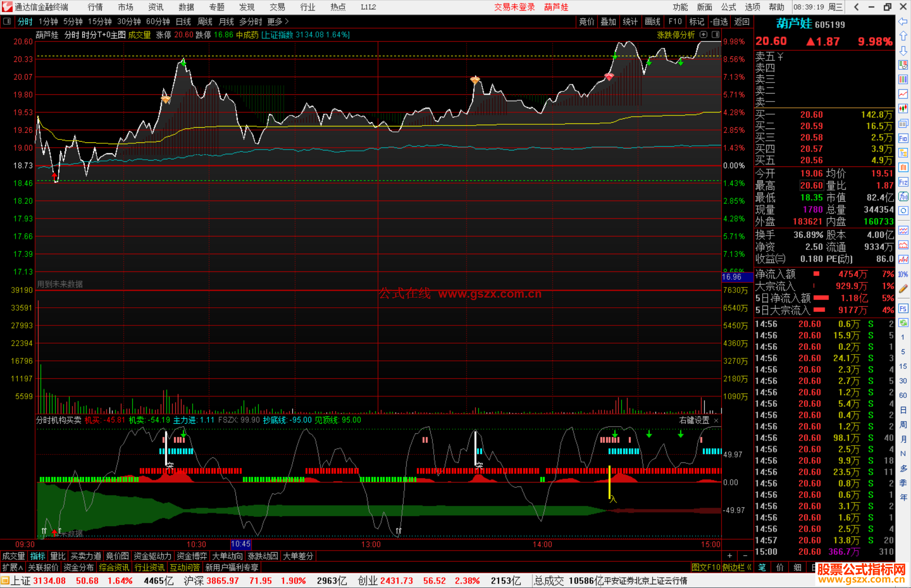
Task: Open the candlestick chart sidebar icon
Action: 903,108
